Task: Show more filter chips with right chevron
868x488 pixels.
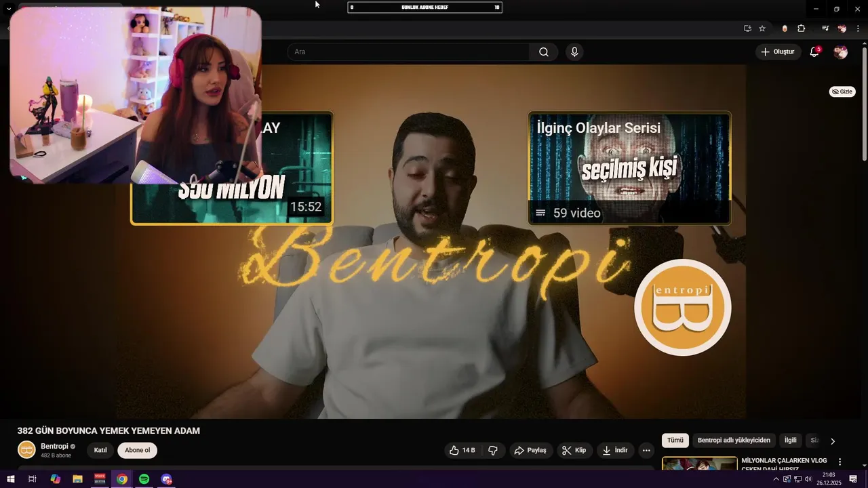Action: [833, 441]
